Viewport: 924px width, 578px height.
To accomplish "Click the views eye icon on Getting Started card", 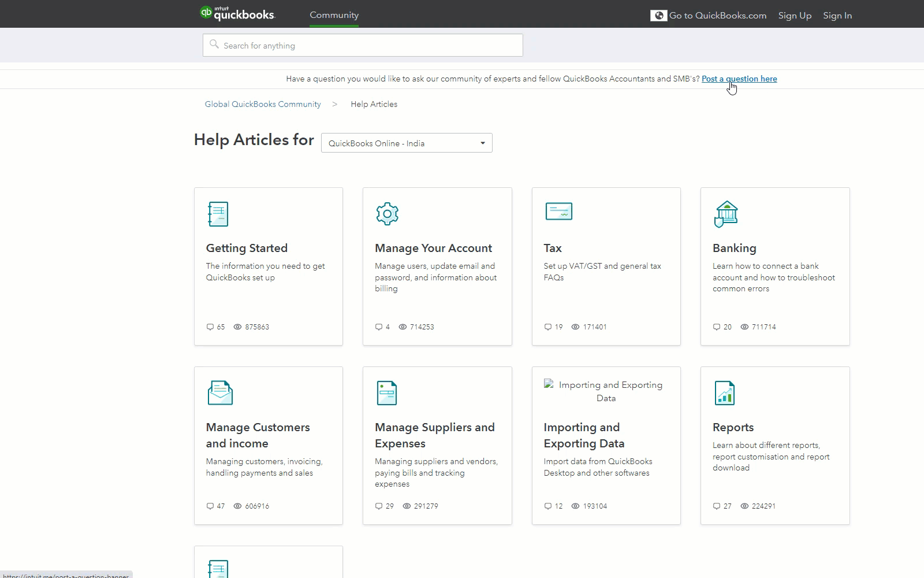I will 237,327.
